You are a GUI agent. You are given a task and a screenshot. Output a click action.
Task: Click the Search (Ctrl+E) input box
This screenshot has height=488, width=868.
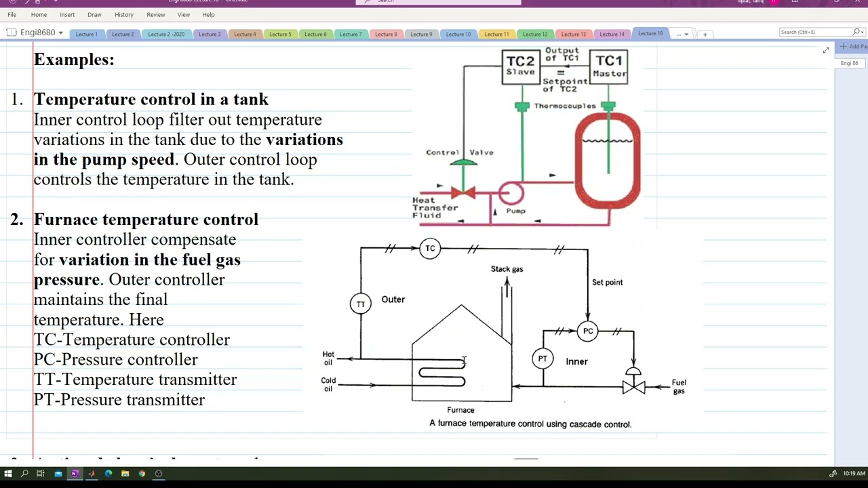pyautogui.click(x=815, y=32)
